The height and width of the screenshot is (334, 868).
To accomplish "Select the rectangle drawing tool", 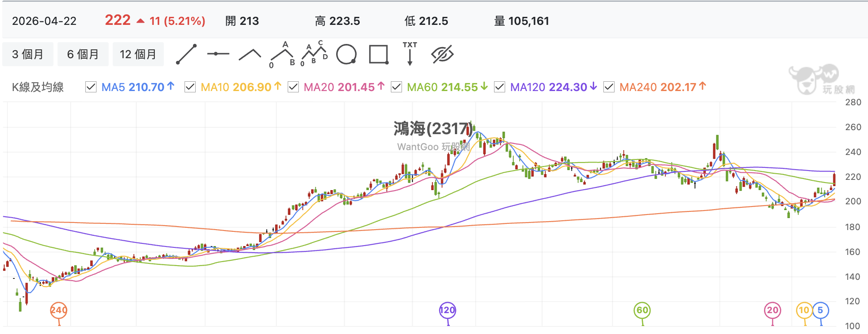I will (379, 54).
